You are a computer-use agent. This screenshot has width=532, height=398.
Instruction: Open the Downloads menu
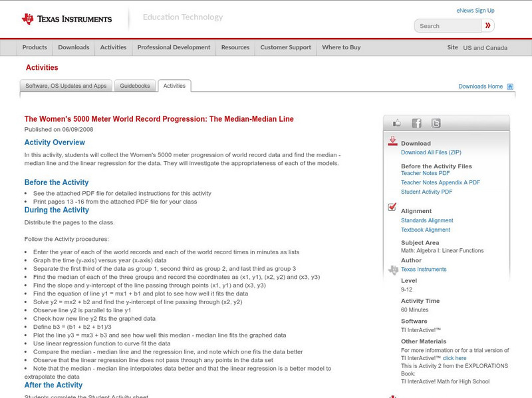pos(74,47)
